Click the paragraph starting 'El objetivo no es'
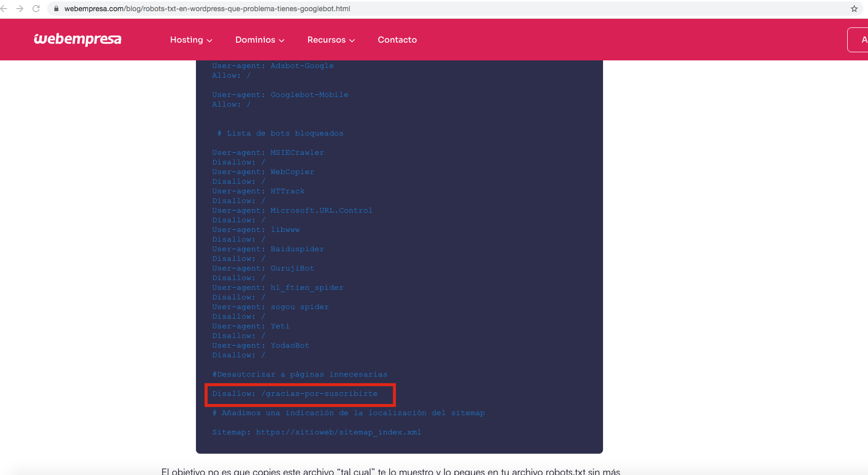 391,471
